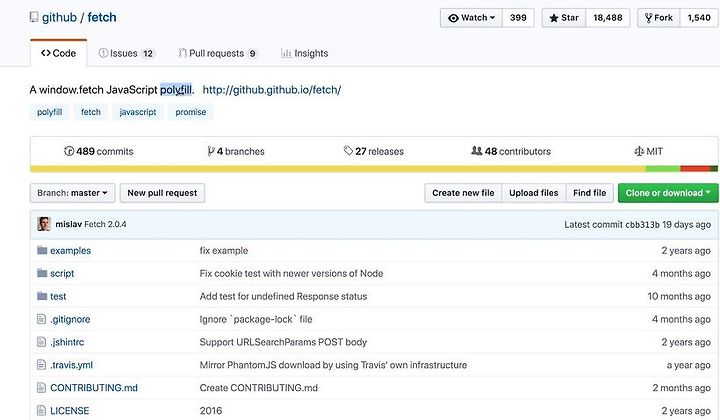Click Find file button
Viewport: 720px width, 420px height.
point(590,193)
